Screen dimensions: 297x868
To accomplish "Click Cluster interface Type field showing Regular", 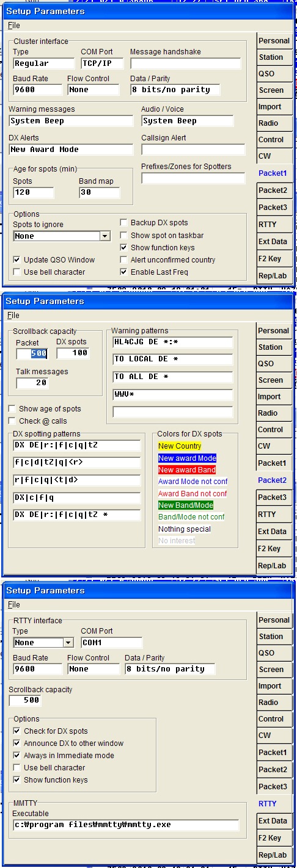I will click(x=43, y=63).
